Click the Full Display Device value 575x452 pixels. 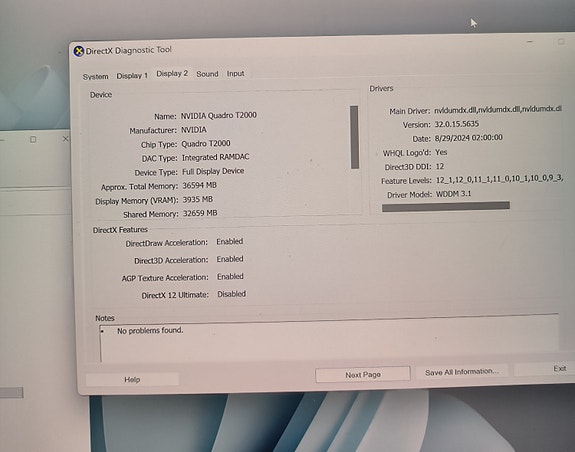tap(213, 171)
